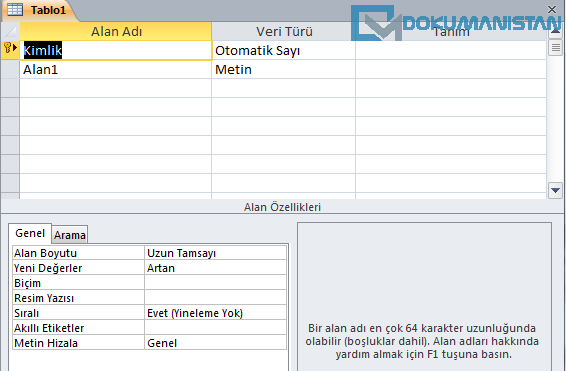566x371 pixels.
Task: Click the Tablo1 table icon
Action: [15, 10]
